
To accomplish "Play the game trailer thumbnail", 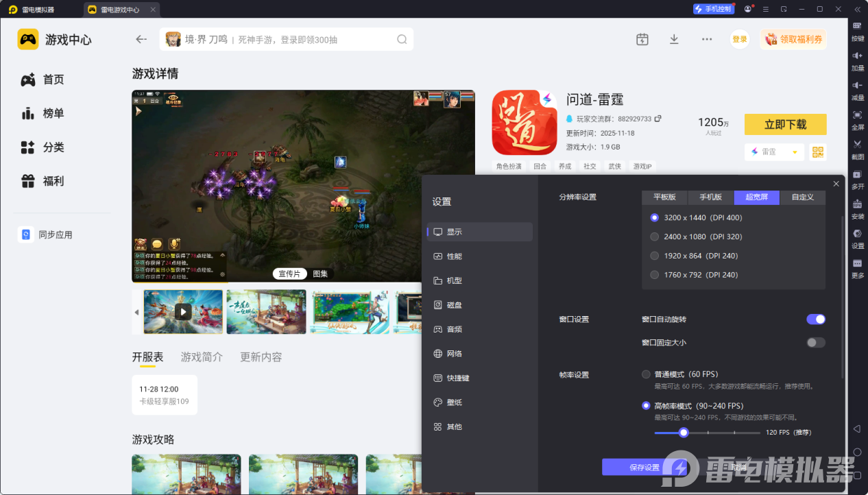I will pyautogui.click(x=183, y=312).
